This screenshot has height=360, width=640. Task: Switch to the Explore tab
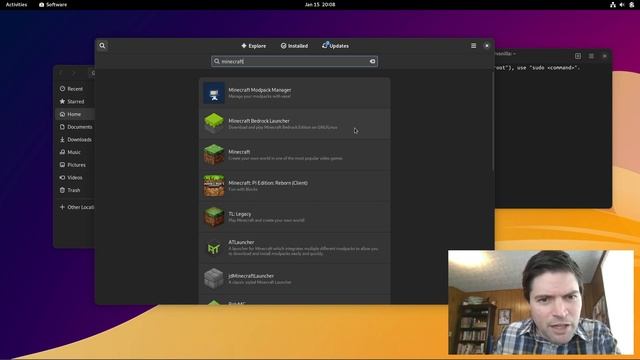(253, 46)
